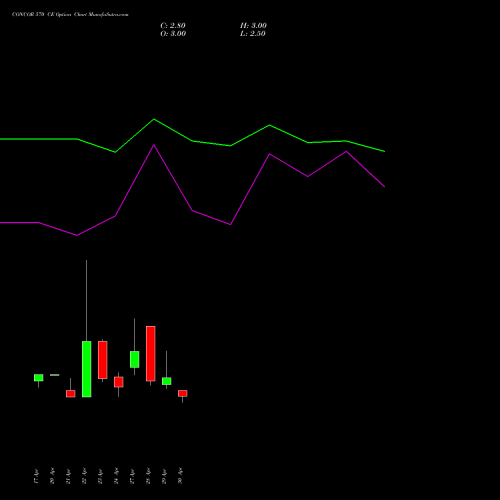Select the 24 Apr small red candlestick
Image resolution: width=500 pixels, height=500 pixels.
(x=119, y=382)
